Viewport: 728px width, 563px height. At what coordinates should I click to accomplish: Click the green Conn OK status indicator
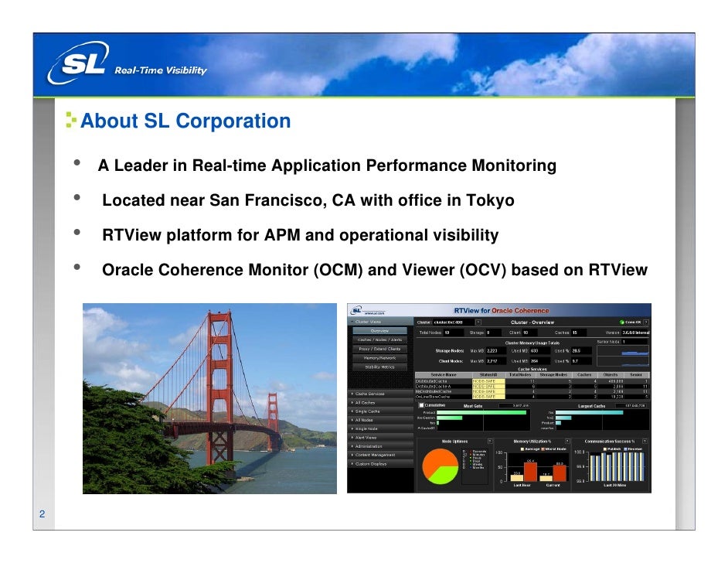click(621, 322)
